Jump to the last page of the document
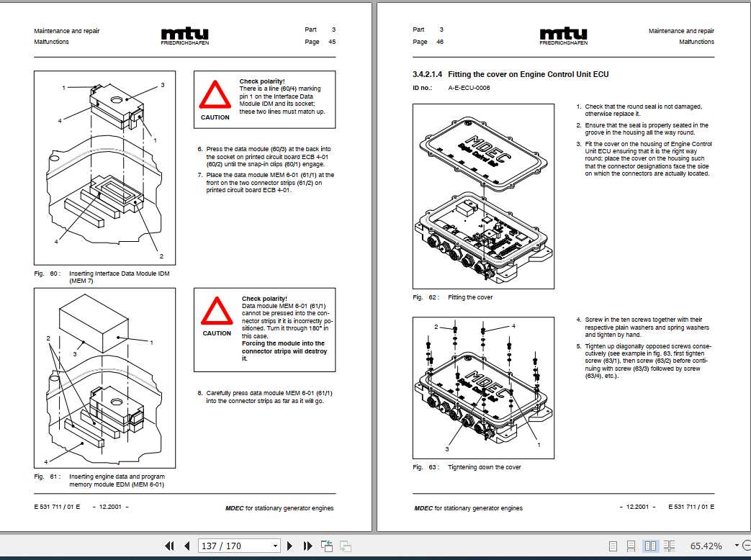The height and width of the screenshot is (560, 751). (x=307, y=546)
